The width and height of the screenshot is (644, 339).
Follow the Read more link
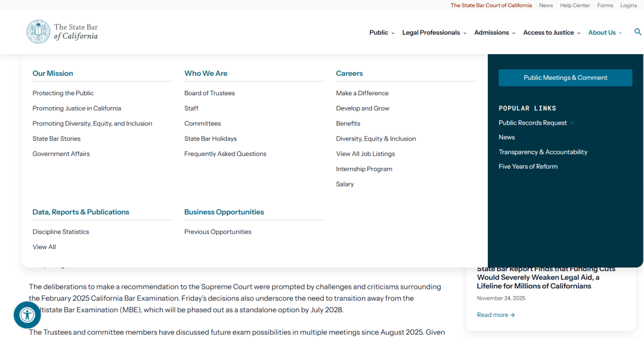(x=495, y=315)
